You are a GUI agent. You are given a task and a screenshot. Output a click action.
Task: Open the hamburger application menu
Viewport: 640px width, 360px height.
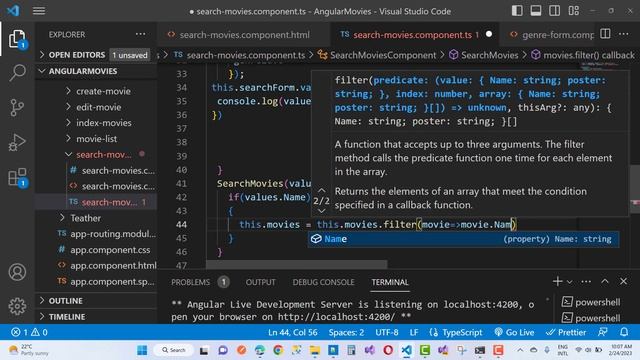[x=39, y=11]
